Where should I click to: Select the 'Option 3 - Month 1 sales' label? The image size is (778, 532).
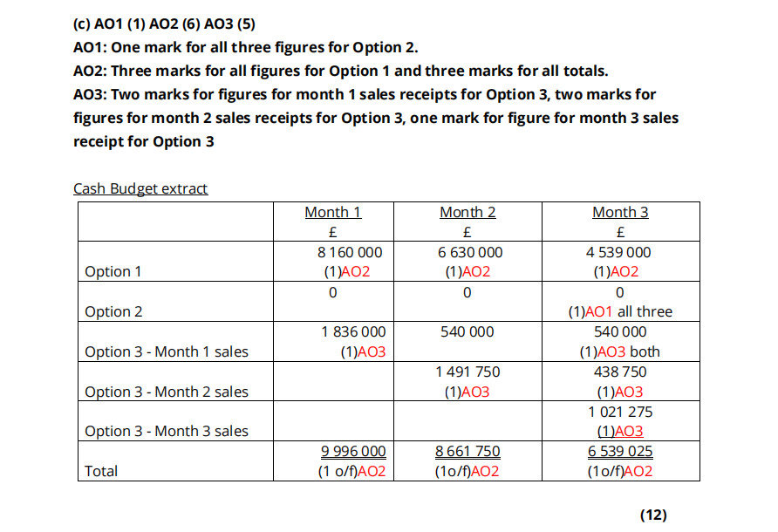pos(167,351)
